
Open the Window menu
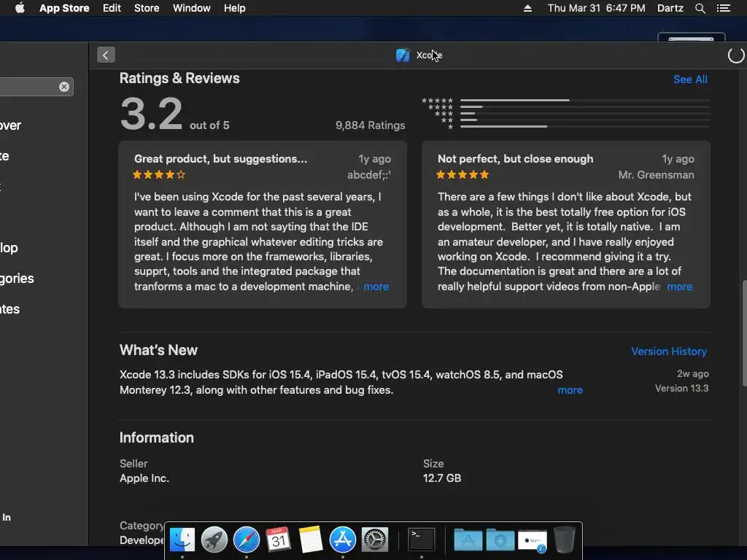click(192, 8)
